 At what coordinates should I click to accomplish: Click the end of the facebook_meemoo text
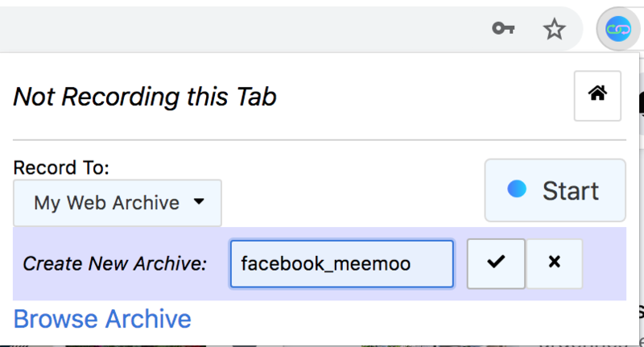click(x=411, y=263)
